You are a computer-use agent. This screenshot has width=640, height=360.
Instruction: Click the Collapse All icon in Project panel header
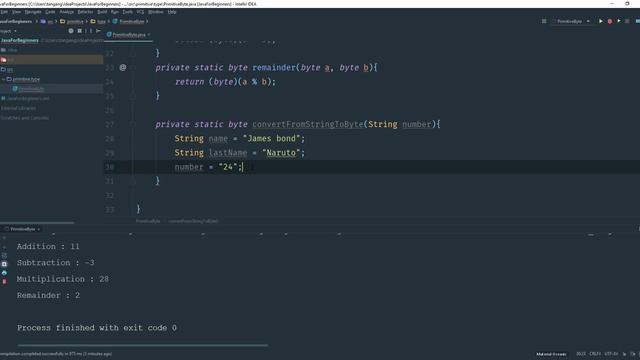click(80, 31)
